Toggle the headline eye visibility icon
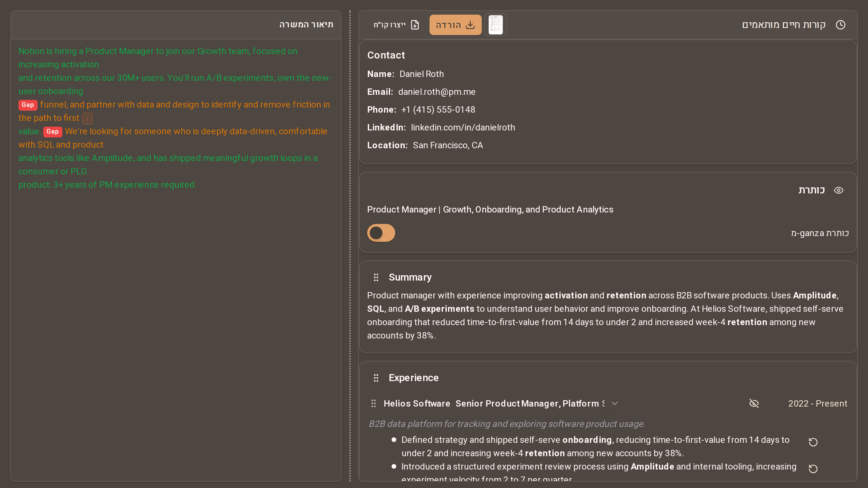The height and width of the screenshot is (488, 868). (839, 190)
